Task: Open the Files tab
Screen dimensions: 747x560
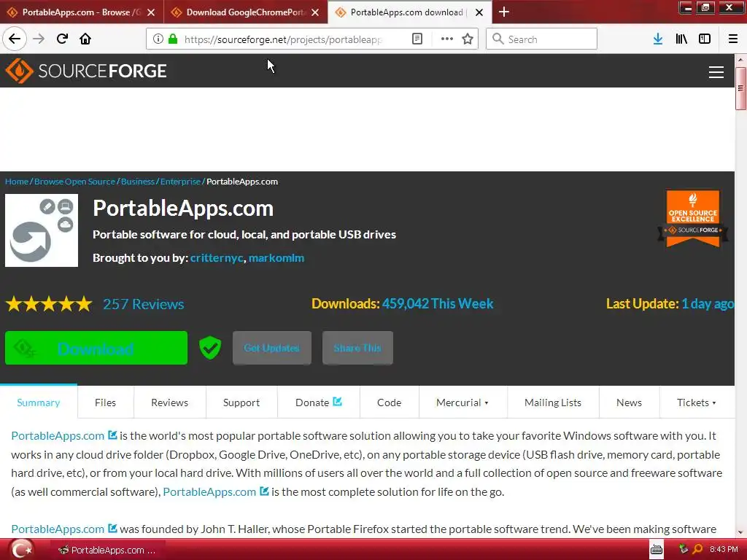Action: (105, 402)
